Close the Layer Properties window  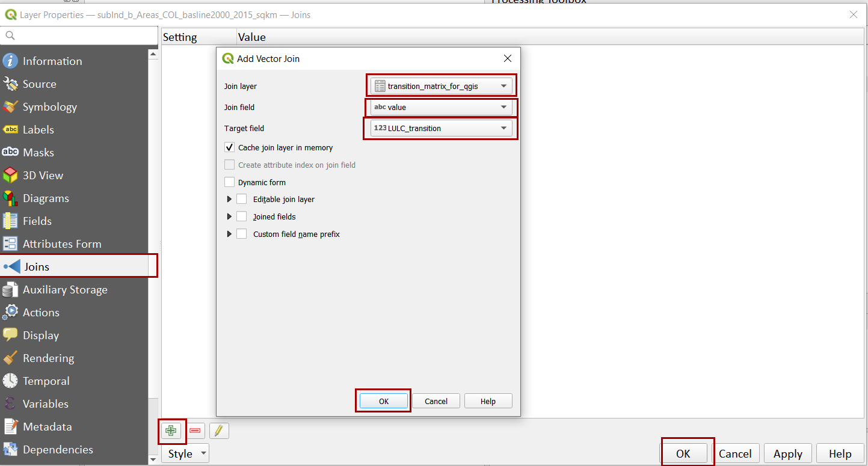[x=854, y=14]
